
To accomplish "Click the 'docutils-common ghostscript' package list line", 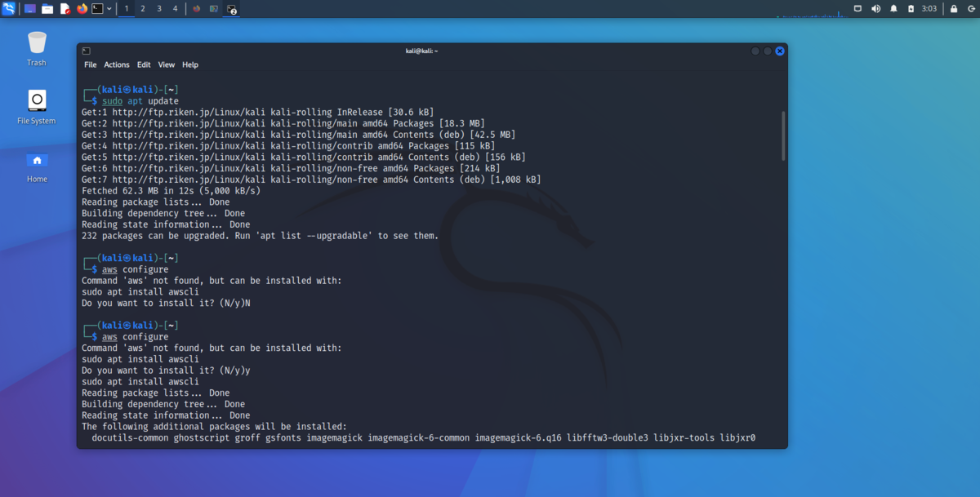I will pyautogui.click(x=423, y=438).
